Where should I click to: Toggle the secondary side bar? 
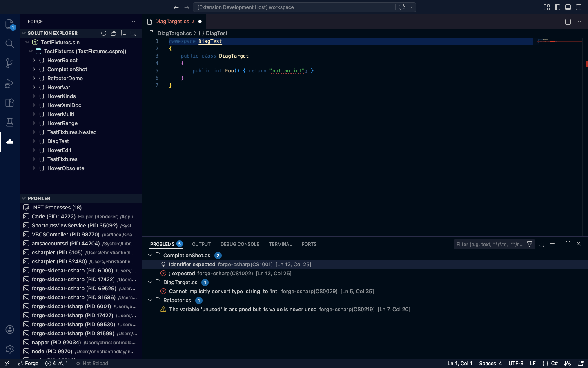(x=579, y=7)
